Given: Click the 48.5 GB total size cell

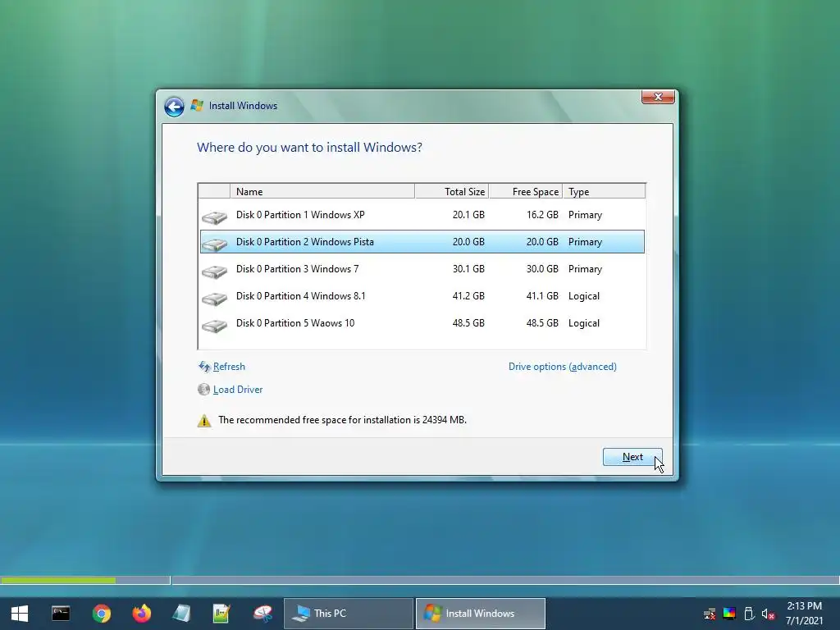Looking at the screenshot, I should click(468, 323).
